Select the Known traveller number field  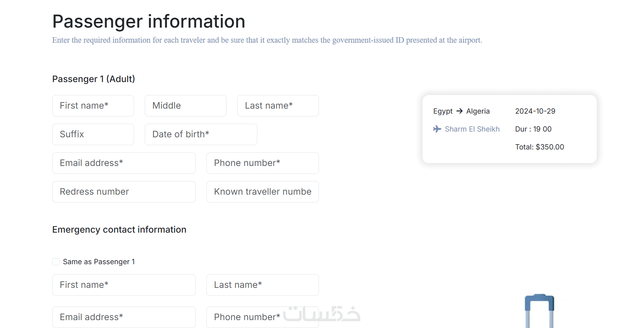click(262, 192)
